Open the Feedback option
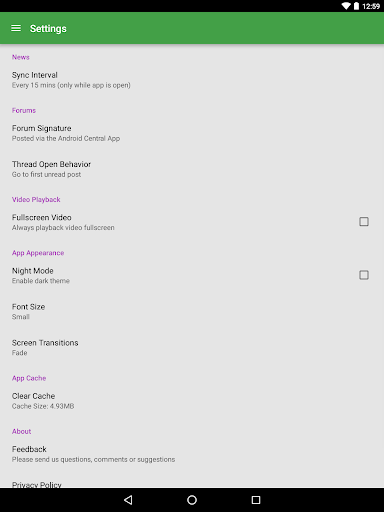 (x=192, y=454)
